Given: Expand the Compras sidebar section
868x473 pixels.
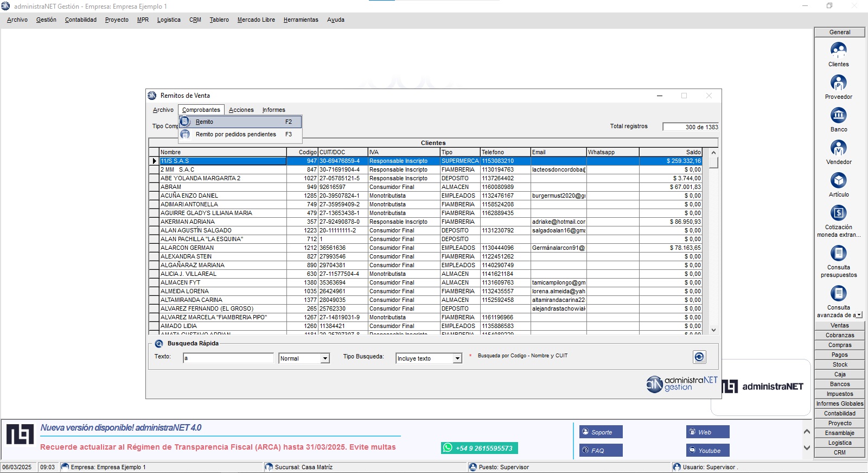Looking at the screenshot, I should [x=840, y=345].
